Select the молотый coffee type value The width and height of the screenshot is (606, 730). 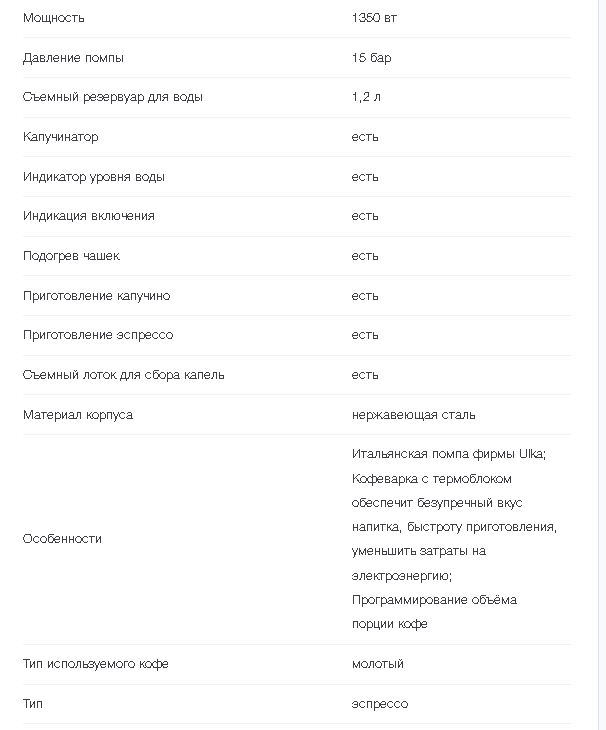click(378, 664)
